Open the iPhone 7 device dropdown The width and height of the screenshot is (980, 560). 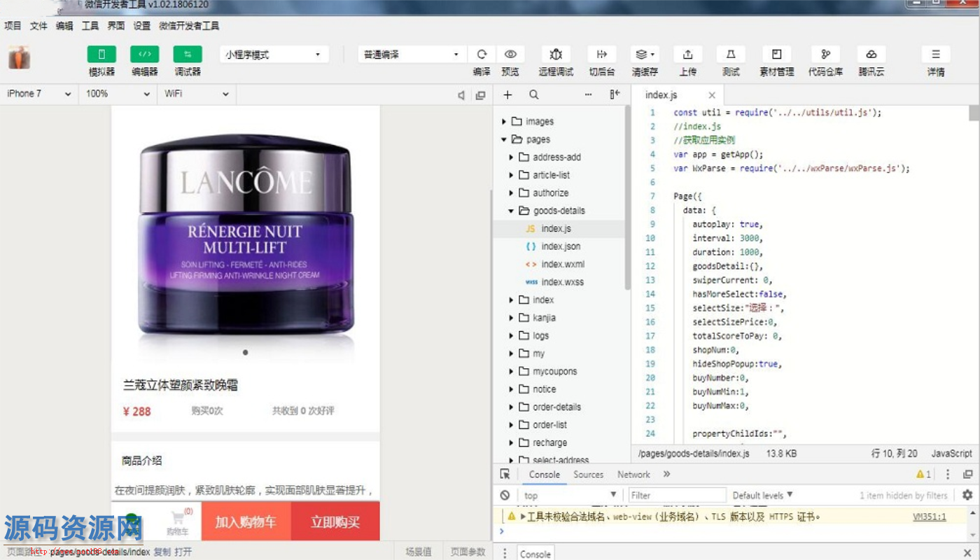pyautogui.click(x=38, y=94)
